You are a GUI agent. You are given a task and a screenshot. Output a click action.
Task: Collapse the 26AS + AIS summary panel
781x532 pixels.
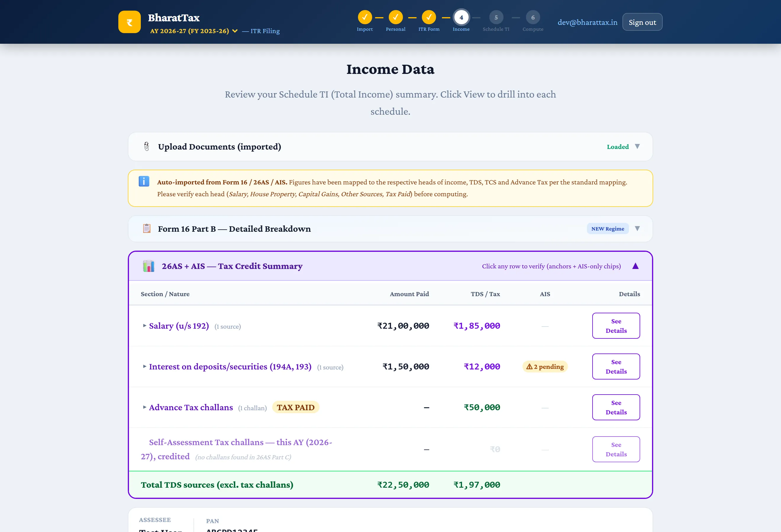coord(635,266)
